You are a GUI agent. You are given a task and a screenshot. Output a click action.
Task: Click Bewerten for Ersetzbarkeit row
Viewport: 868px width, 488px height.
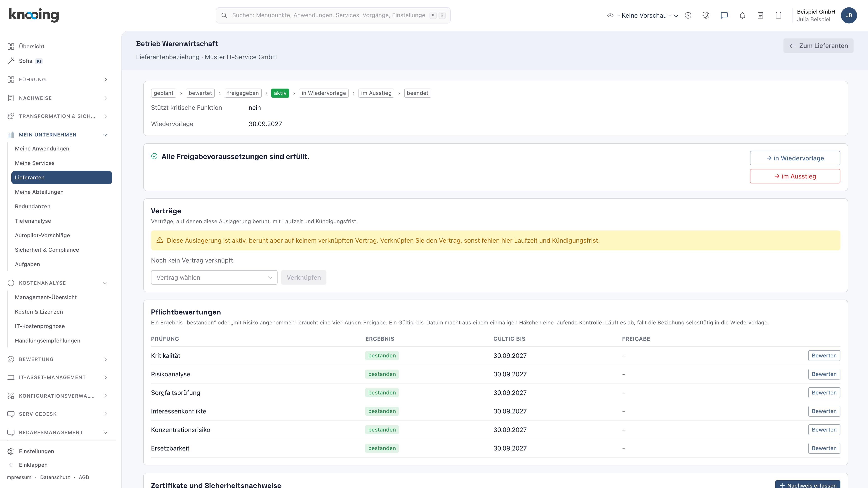point(824,448)
